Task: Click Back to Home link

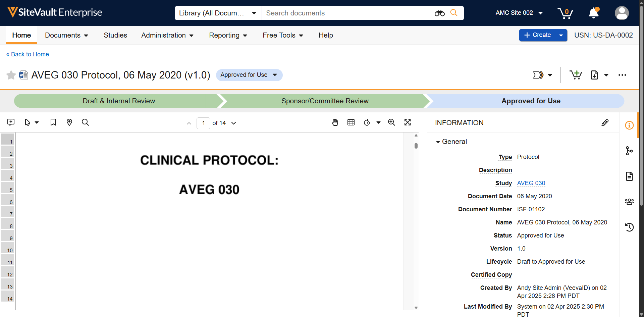Action: point(28,54)
